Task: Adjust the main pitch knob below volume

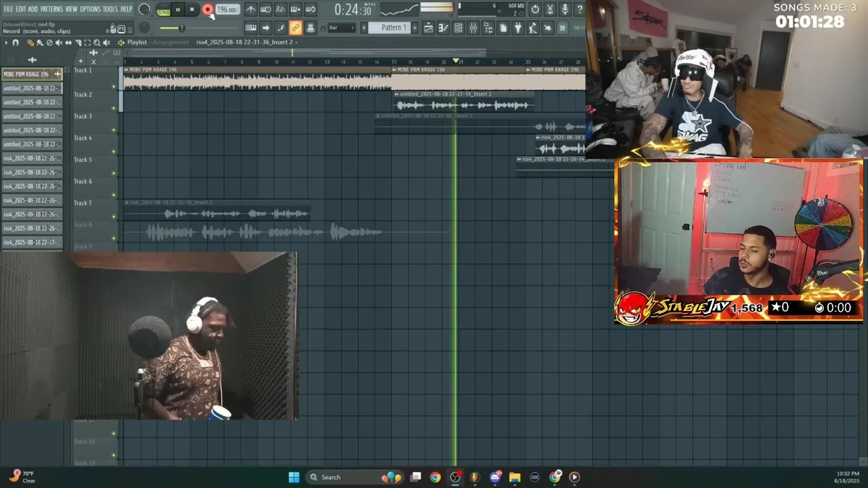Action: click(144, 28)
